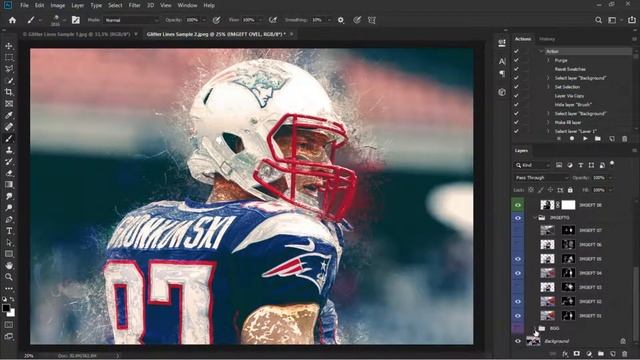Select the Horizontal Type tool
Viewport: 640px width, 360px height.
9,231
